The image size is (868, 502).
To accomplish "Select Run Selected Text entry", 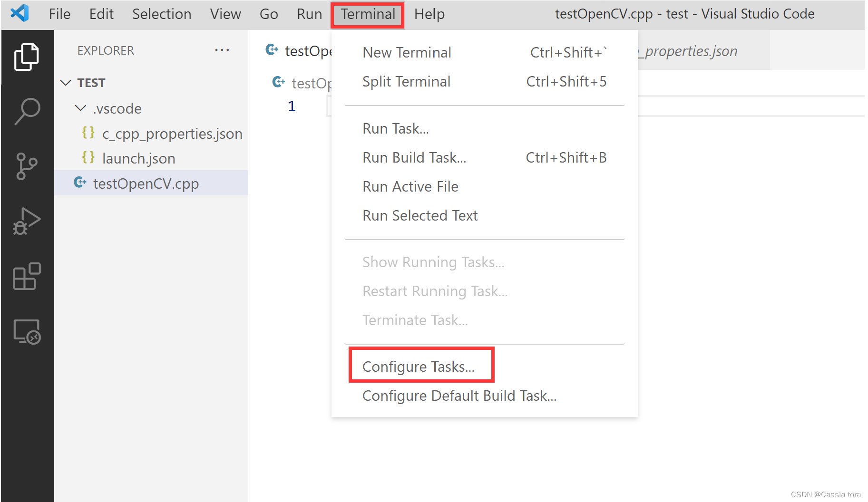I will click(484, 215).
